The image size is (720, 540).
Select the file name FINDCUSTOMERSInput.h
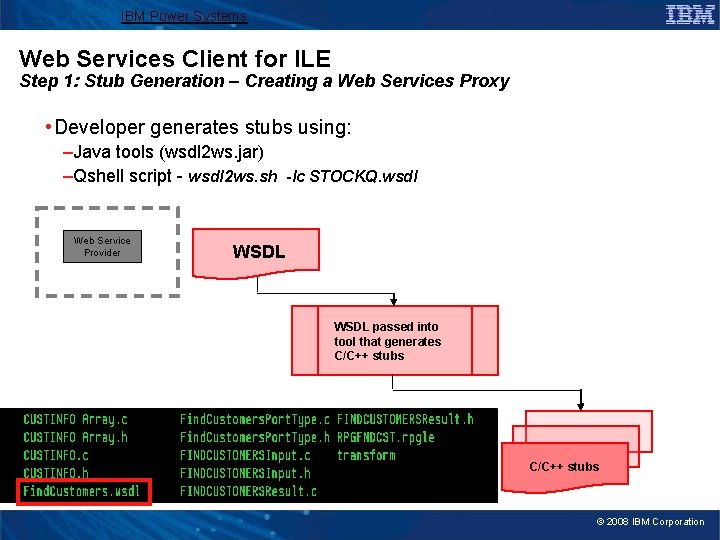coord(245,473)
